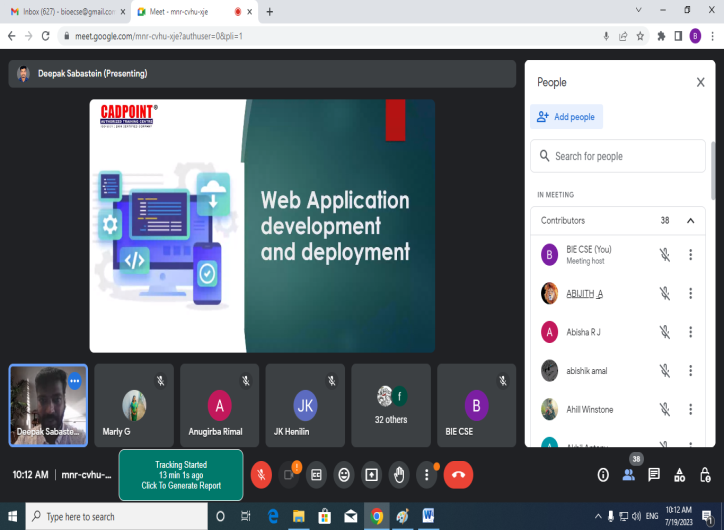The height and width of the screenshot is (530, 724).
Task: Open more options for Ahill Winstone
Action: pos(690,409)
